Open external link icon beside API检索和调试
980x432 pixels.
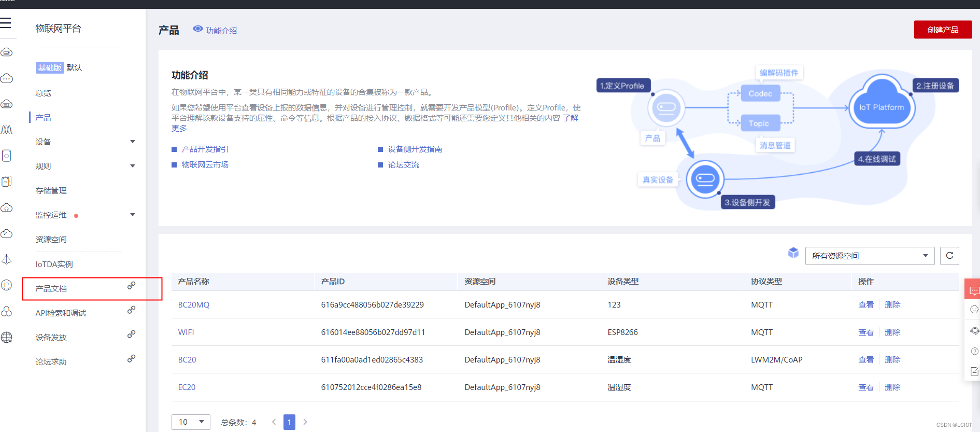132,310
